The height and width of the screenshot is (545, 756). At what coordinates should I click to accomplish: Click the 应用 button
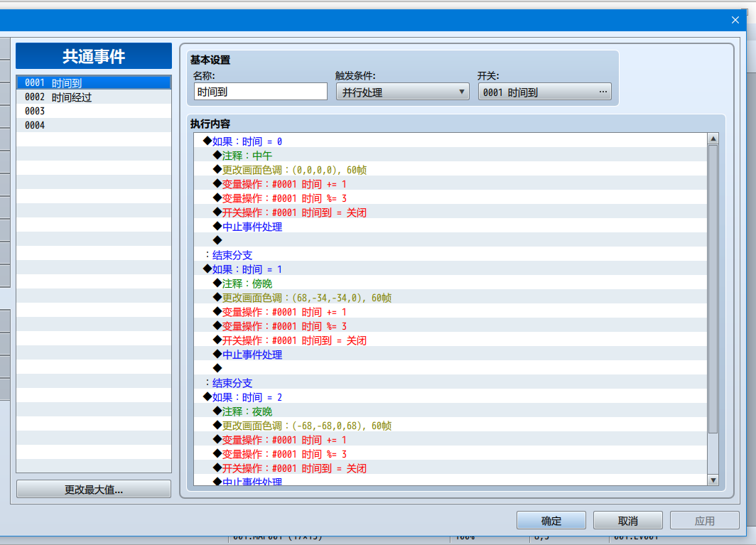click(x=704, y=520)
